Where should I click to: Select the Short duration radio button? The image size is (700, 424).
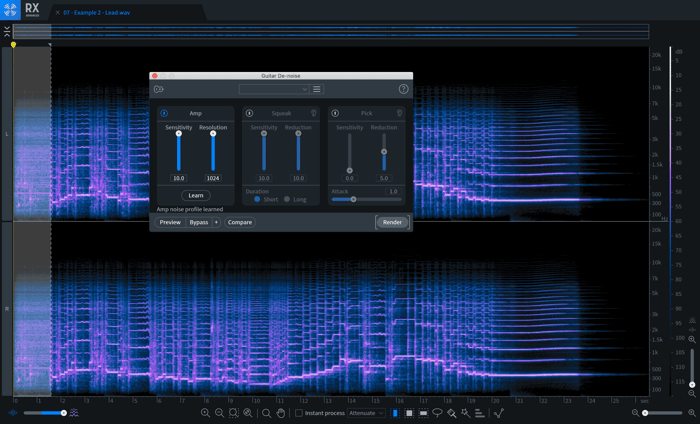click(257, 200)
